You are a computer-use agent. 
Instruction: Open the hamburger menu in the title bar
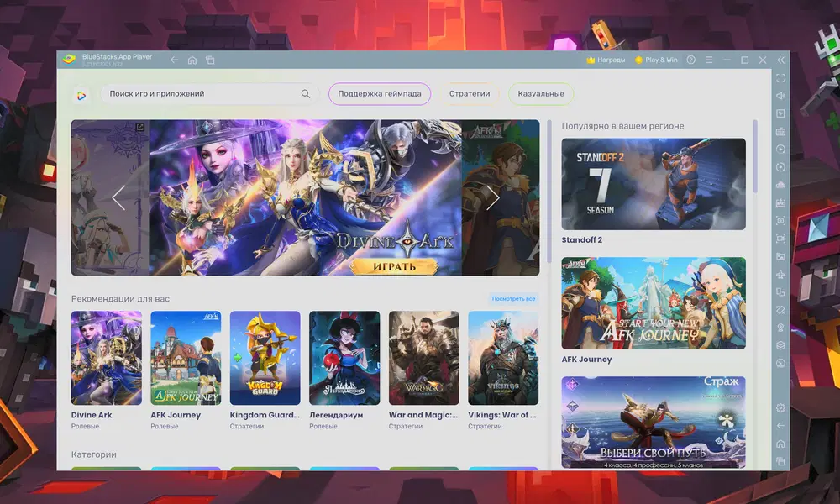[x=709, y=60]
